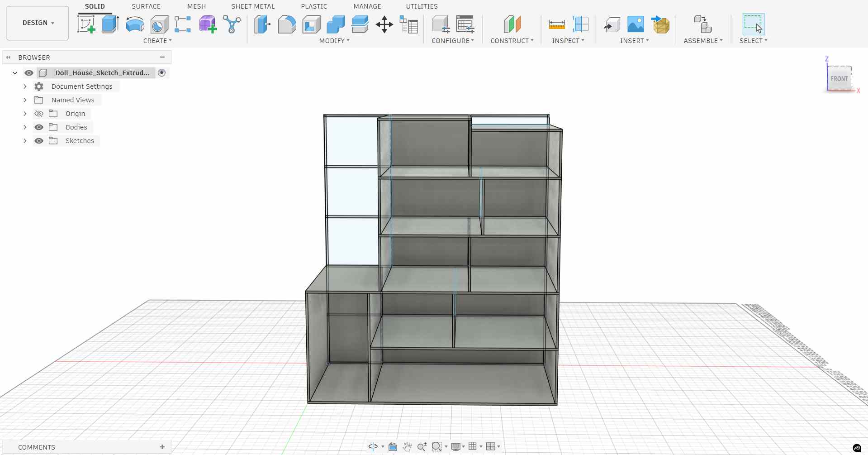The width and height of the screenshot is (868, 455).
Task: Expand the Bodies folder in the browser
Action: (x=25, y=127)
